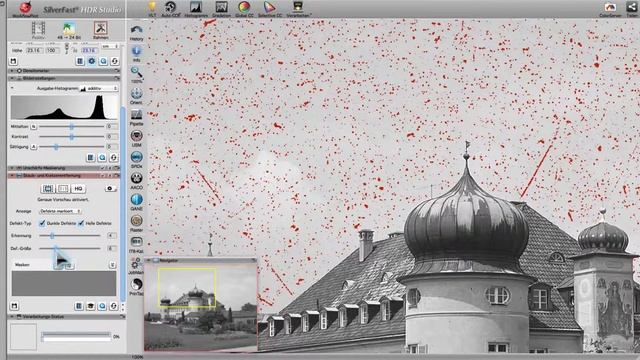
Task: Click the Navigator thumbnail preview
Action: tap(200, 307)
